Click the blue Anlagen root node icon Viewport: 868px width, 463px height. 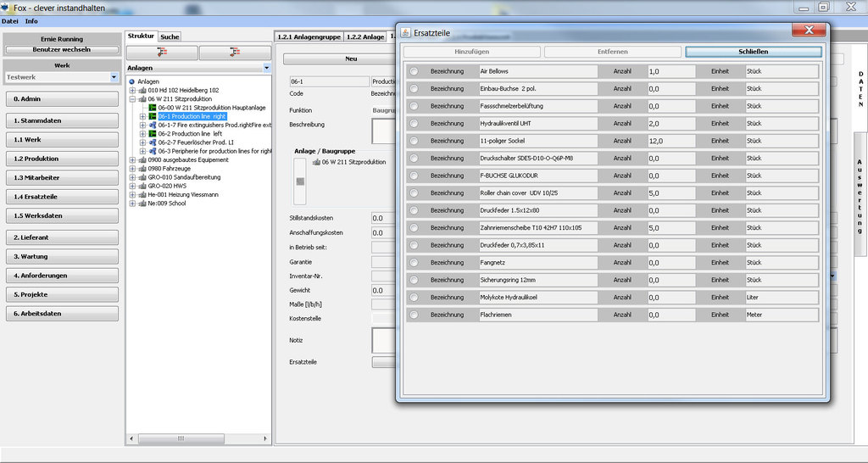pyautogui.click(x=132, y=81)
